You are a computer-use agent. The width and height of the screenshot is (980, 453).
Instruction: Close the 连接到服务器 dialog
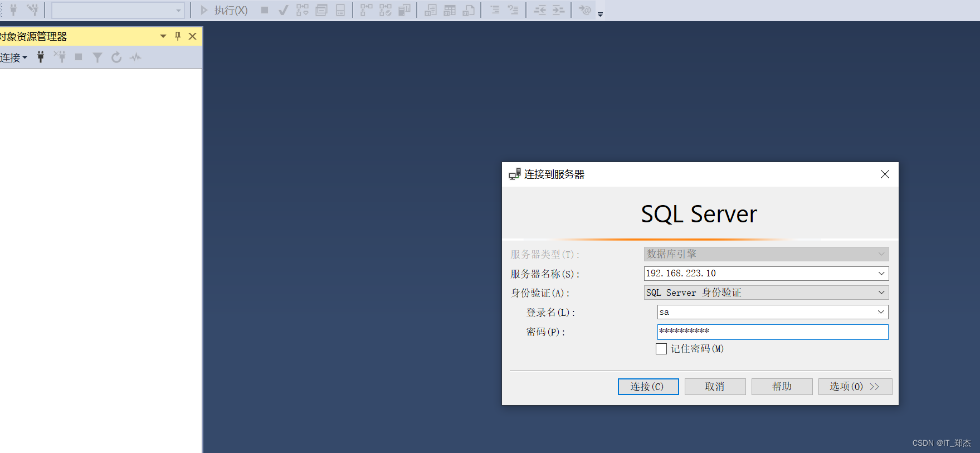tap(885, 174)
